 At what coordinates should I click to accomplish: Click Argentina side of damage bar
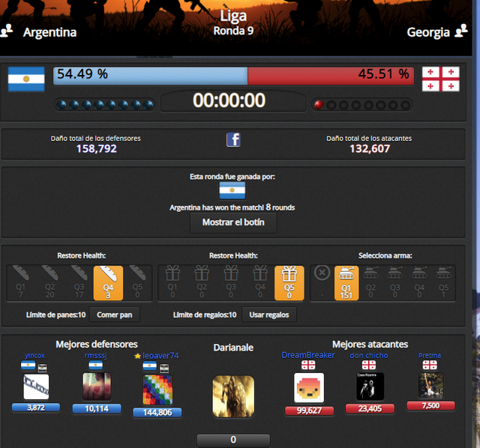click(150, 76)
